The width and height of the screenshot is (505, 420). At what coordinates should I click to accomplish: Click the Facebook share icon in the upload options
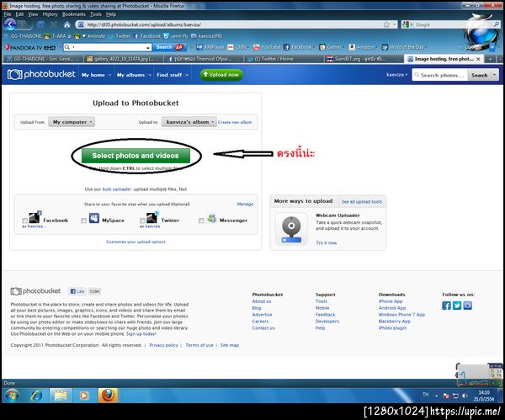[x=35, y=217]
